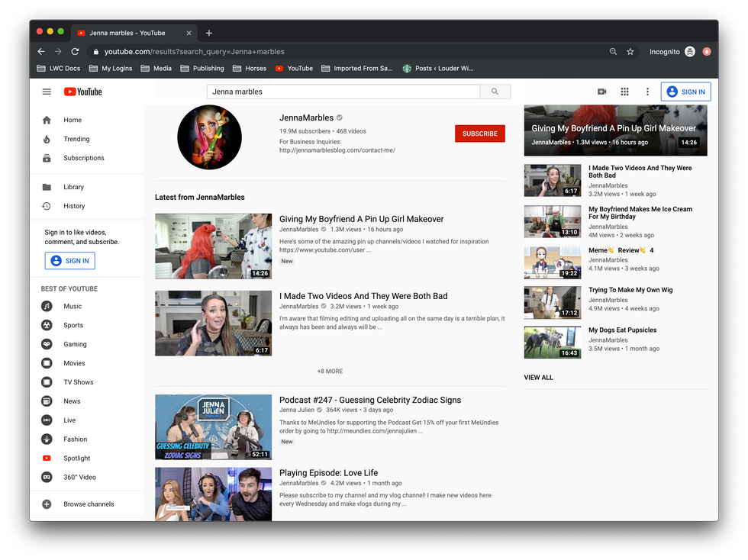Click the red extension icon in toolbar
748x560 pixels.
(707, 52)
